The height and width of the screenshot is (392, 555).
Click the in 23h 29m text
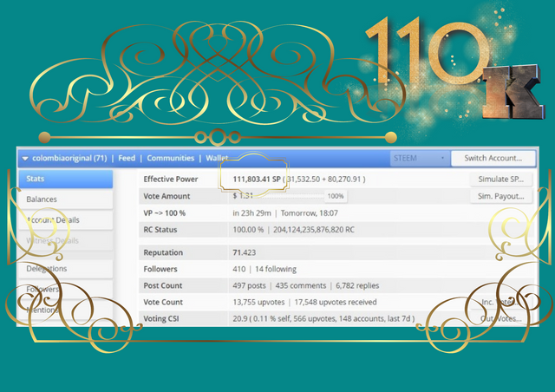pos(251,213)
